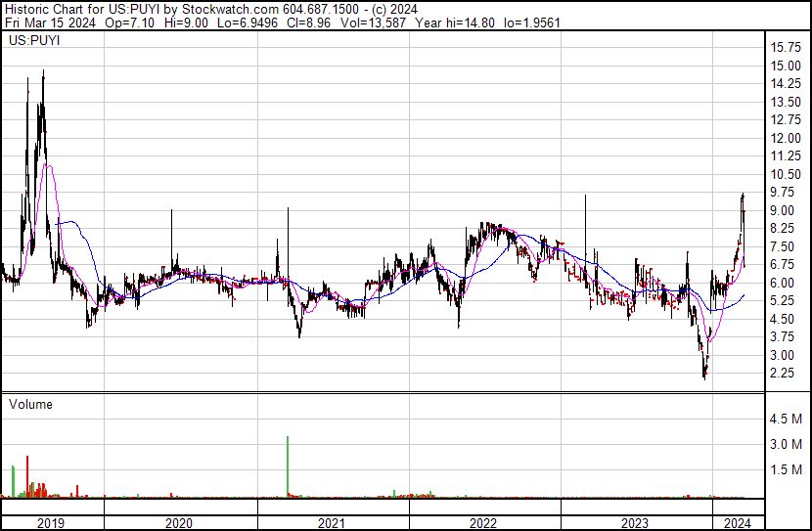The height and width of the screenshot is (531, 812).
Task: Click the 2.25 price axis label
Action: [785, 374]
